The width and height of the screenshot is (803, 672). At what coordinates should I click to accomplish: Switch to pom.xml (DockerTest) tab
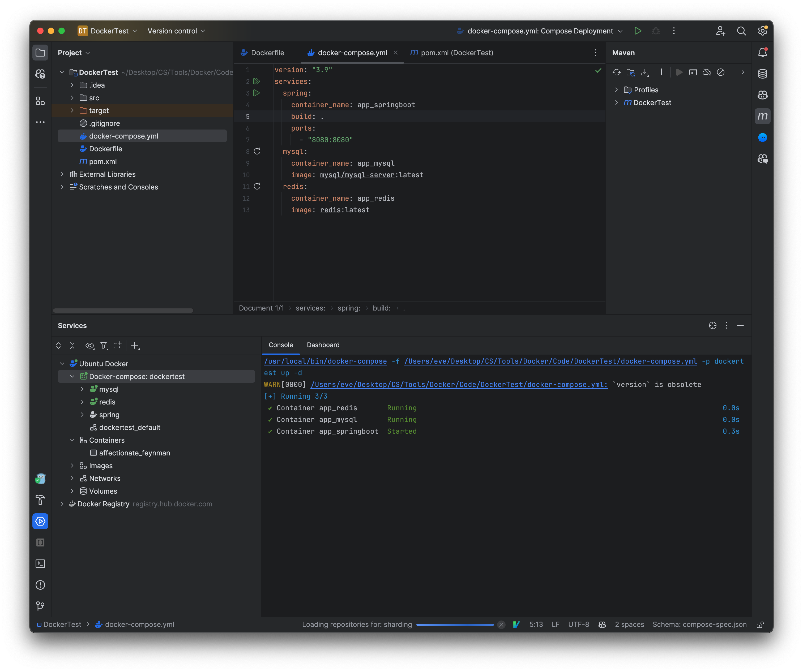tap(452, 53)
